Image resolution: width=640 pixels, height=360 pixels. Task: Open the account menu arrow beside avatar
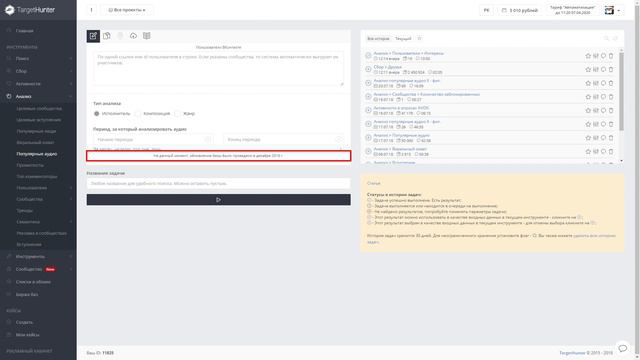point(619,11)
